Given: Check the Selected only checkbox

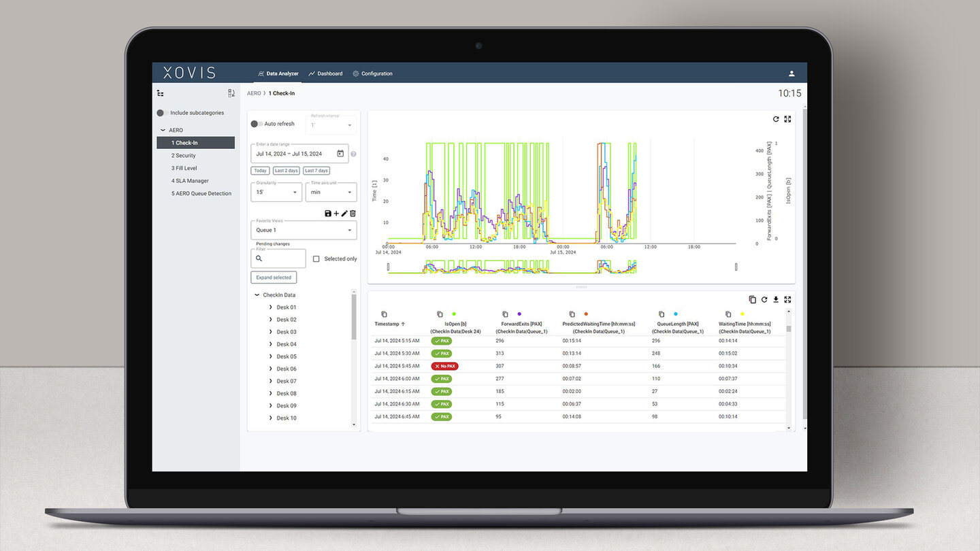Looking at the screenshot, I should (x=316, y=258).
